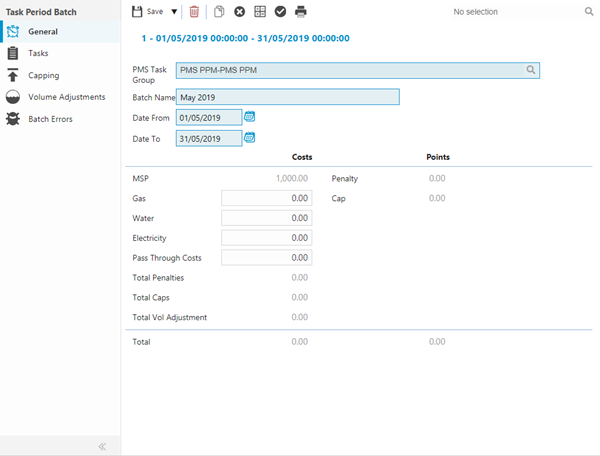This screenshot has width=600, height=456.
Task: Open the Date To calendar picker
Action: point(250,139)
